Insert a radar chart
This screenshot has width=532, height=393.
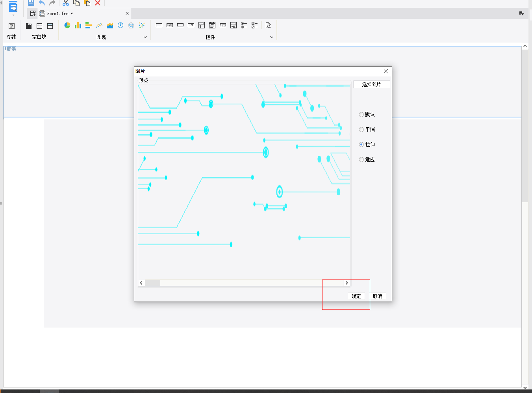click(x=131, y=25)
